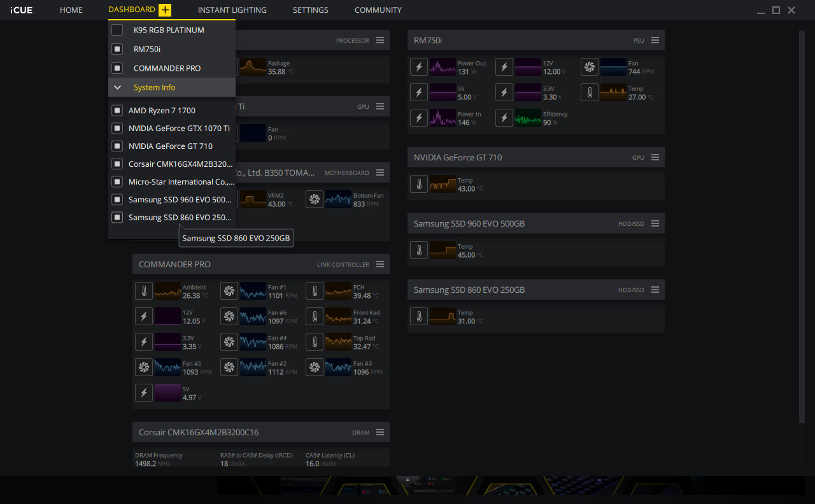Enable the K95 RGB PLATINUM checkbox

click(117, 30)
